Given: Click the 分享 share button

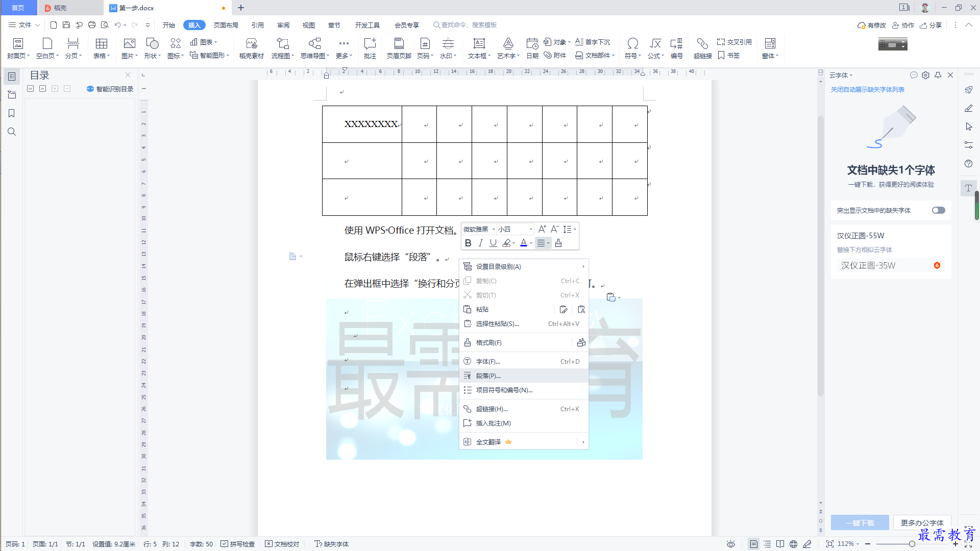Looking at the screenshot, I should tap(931, 25).
